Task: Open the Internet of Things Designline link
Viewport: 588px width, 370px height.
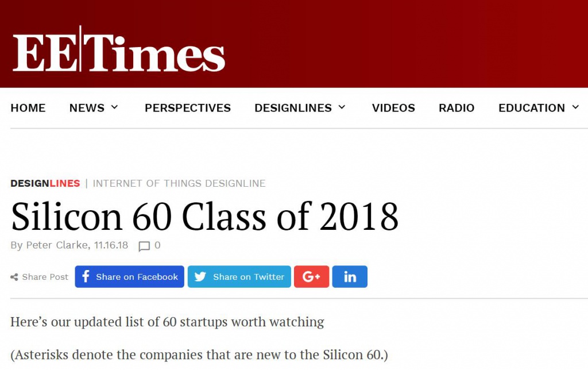Action: [x=179, y=184]
